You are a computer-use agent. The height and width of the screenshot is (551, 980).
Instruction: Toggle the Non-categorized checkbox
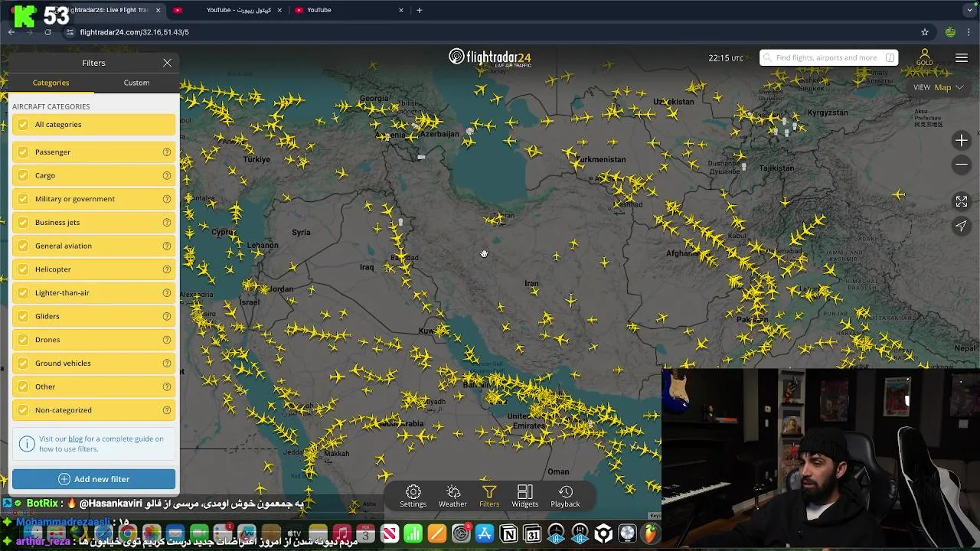(x=23, y=410)
